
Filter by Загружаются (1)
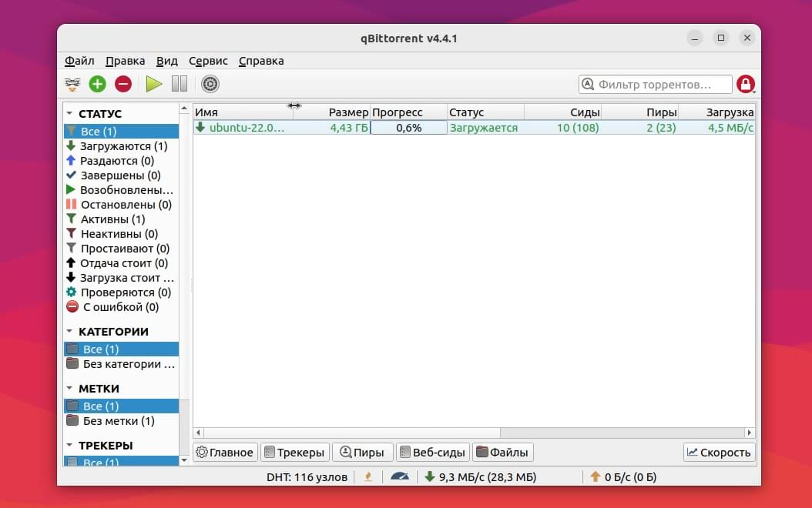[x=121, y=146]
